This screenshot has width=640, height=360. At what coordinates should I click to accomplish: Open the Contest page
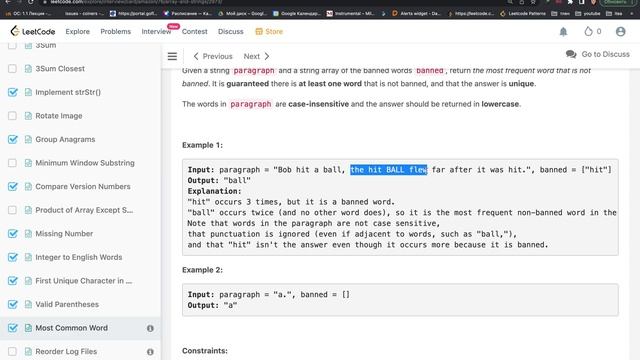pos(195,31)
